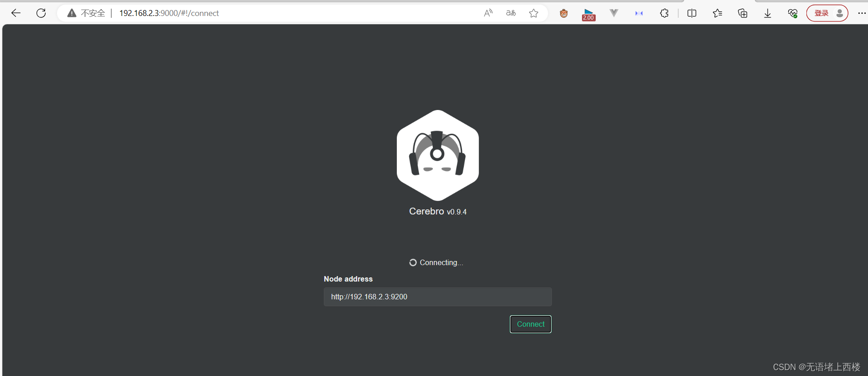The height and width of the screenshot is (376, 868).
Task: Open the gray V-shaped extension icon
Action: tap(614, 13)
